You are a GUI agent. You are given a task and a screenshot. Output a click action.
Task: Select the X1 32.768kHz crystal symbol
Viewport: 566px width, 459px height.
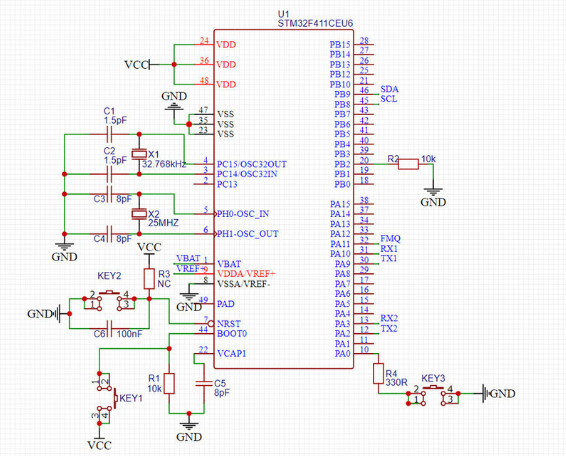[x=139, y=154]
